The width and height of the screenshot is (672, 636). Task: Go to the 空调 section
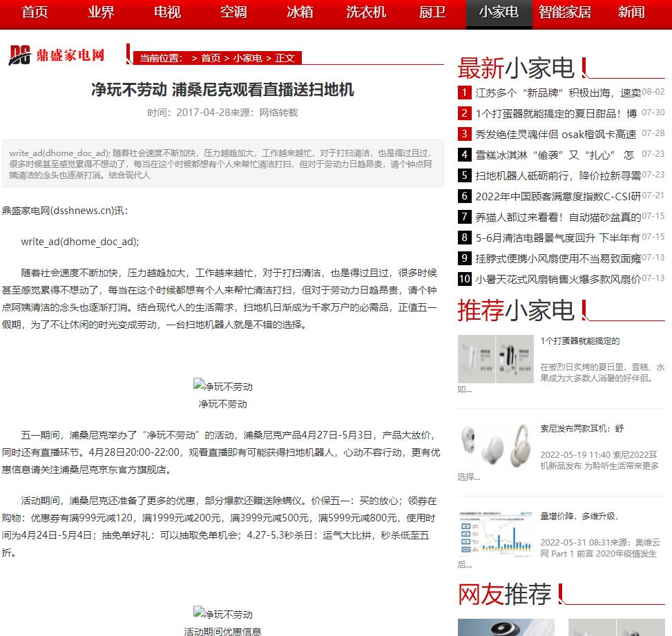(x=233, y=12)
